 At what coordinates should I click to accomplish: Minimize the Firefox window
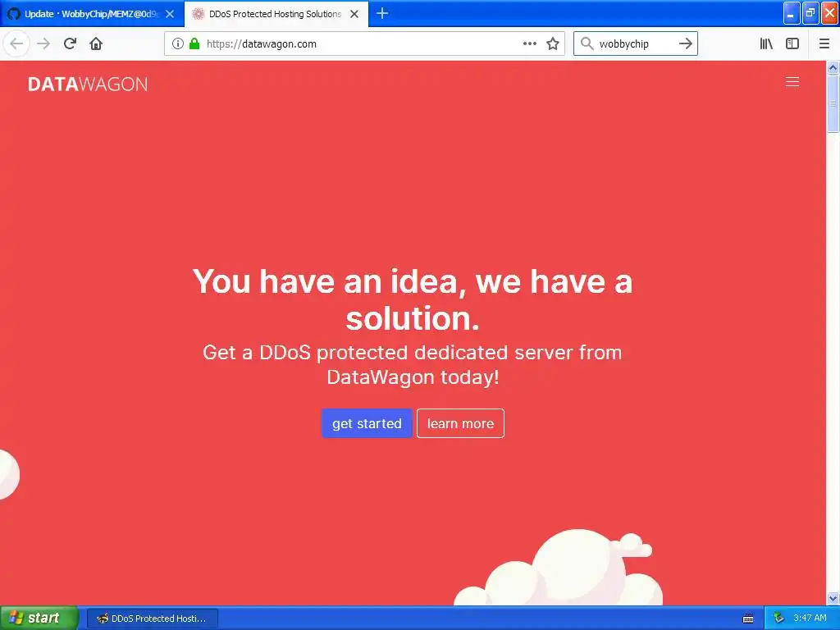pos(791,13)
